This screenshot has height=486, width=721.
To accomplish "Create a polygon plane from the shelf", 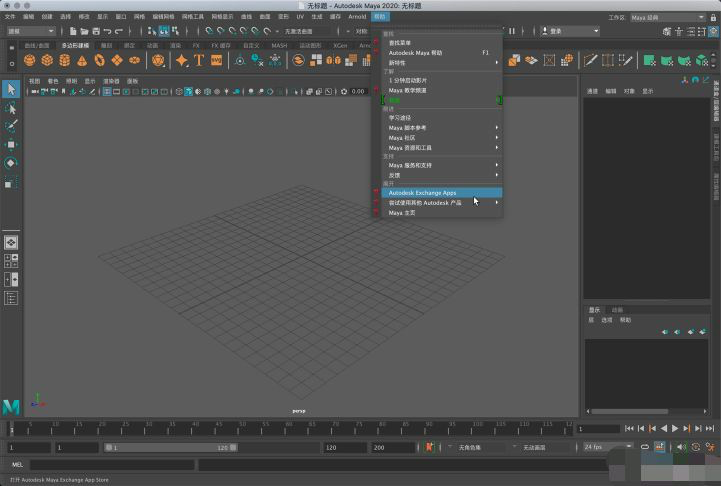I will tap(117, 60).
